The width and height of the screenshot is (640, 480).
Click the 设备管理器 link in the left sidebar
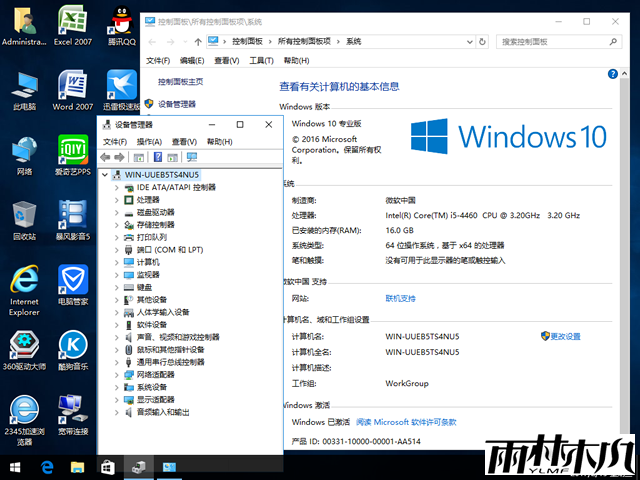pos(176,104)
